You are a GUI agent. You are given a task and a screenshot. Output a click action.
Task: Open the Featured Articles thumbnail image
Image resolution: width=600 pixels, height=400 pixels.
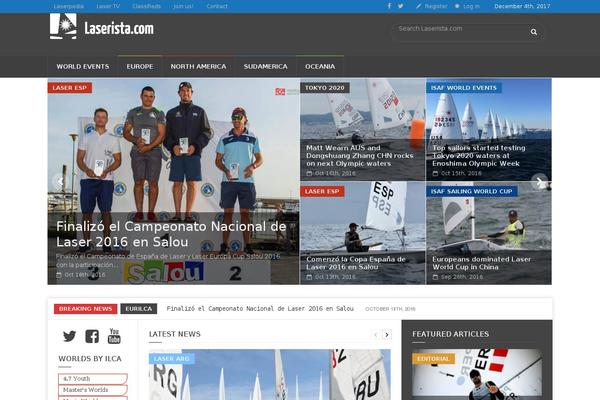click(477, 374)
